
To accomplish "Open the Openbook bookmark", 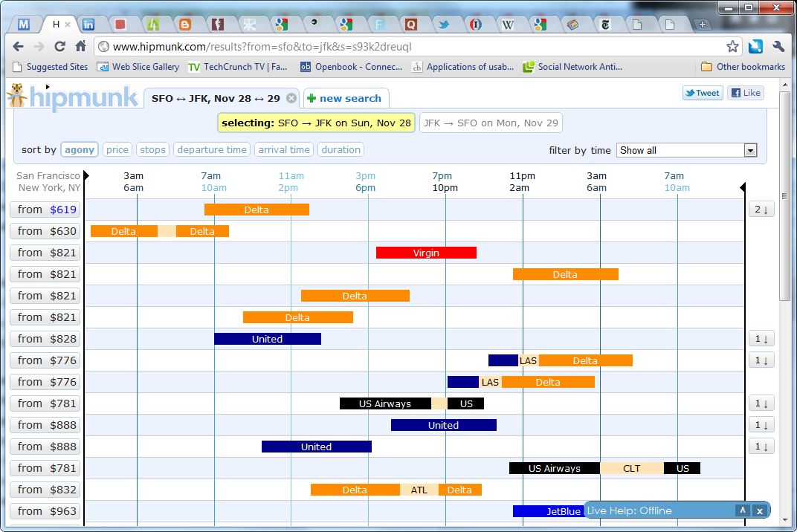I will click(351, 67).
